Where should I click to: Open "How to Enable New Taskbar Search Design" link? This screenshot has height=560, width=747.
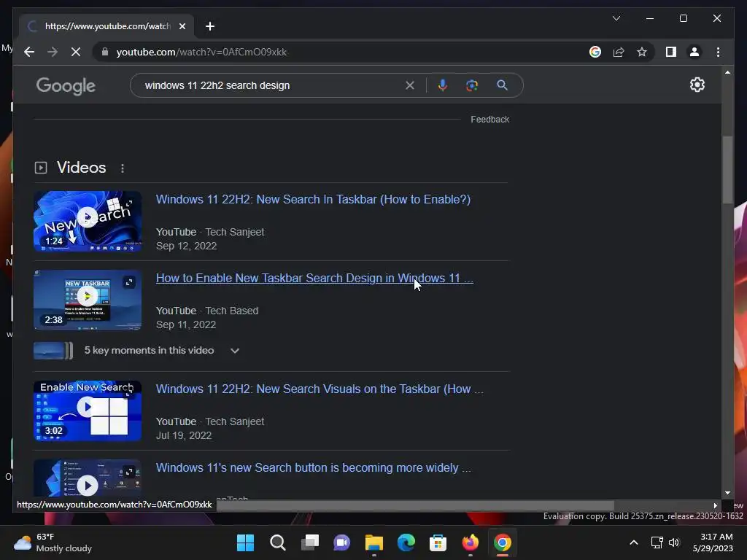[x=314, y=278]
